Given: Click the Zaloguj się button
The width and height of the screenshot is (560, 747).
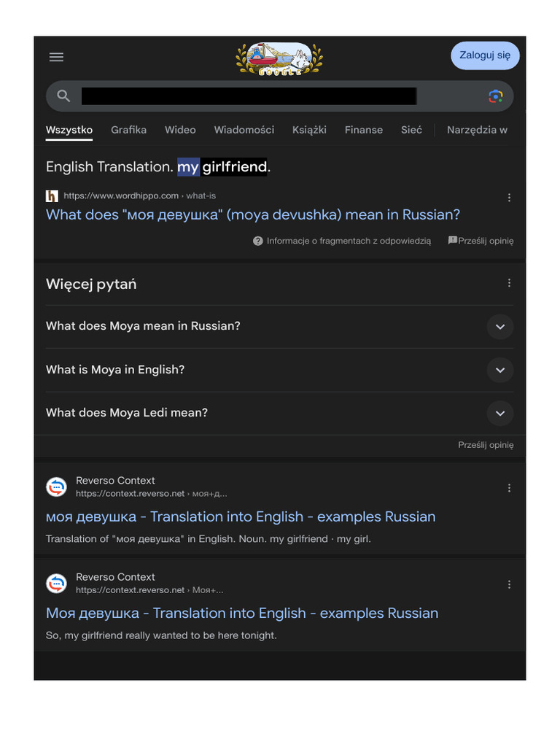Looking at the screenshot, I should (x=485, y=55).
